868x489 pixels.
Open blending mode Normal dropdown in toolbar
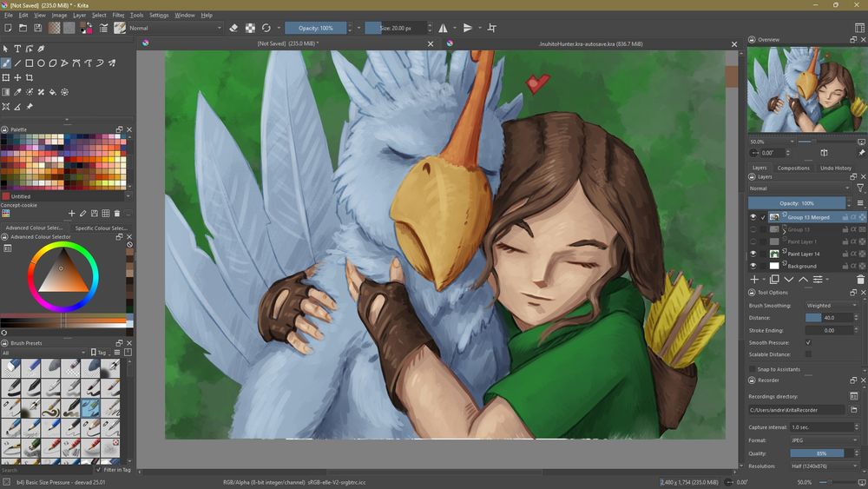click(175, 28)
